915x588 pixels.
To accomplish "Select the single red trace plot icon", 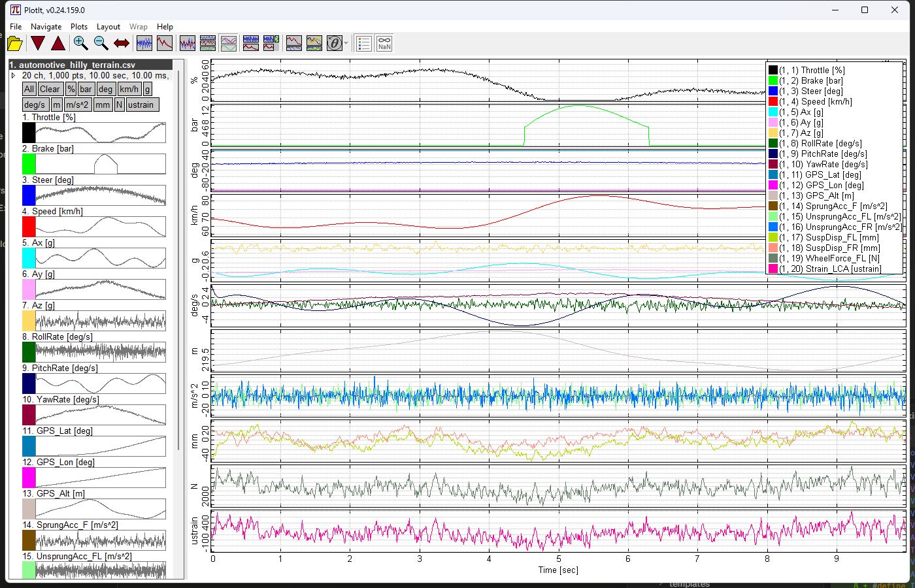I will point(165,44).
